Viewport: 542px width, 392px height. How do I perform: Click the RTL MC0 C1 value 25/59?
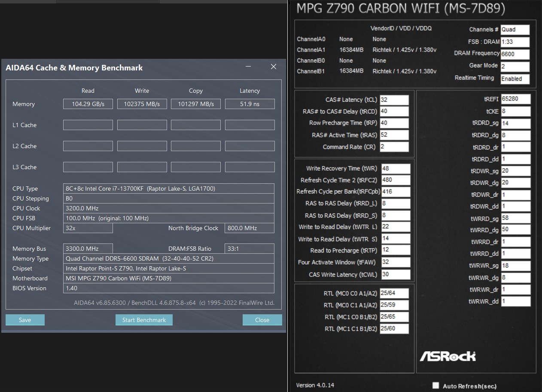[x=394, y=305]
